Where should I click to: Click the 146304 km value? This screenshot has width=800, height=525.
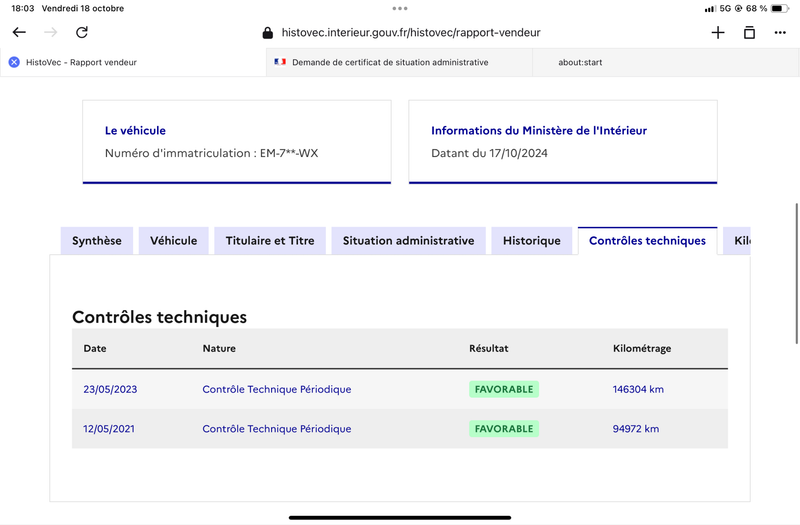(x=638, y=389)
